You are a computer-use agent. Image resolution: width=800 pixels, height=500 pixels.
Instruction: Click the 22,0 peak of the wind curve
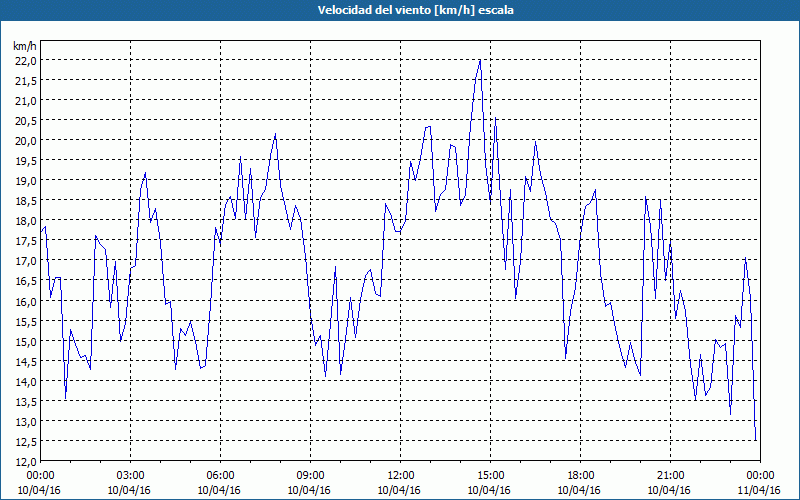pos(480,60)
